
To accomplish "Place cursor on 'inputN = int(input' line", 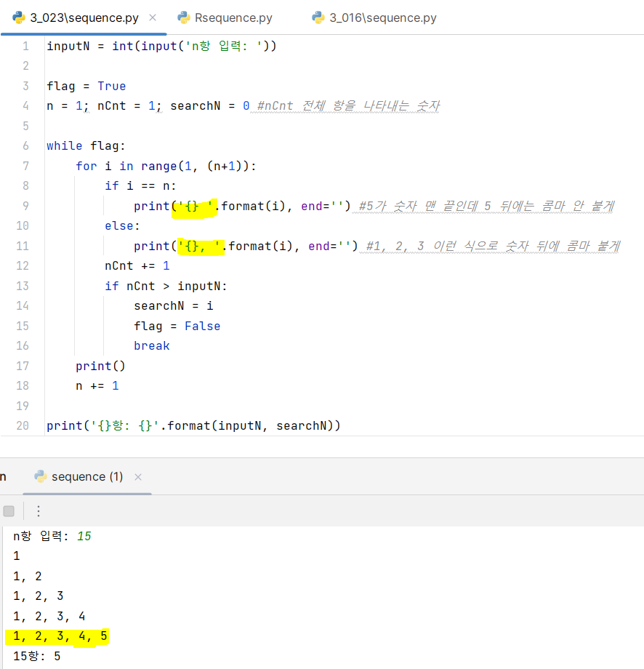I will click(161, 46).
